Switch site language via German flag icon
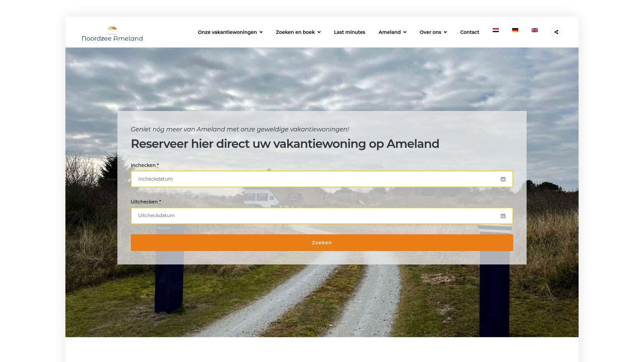Image resolution: width=644 pixels, height=362 pixels. click(515, 30)
